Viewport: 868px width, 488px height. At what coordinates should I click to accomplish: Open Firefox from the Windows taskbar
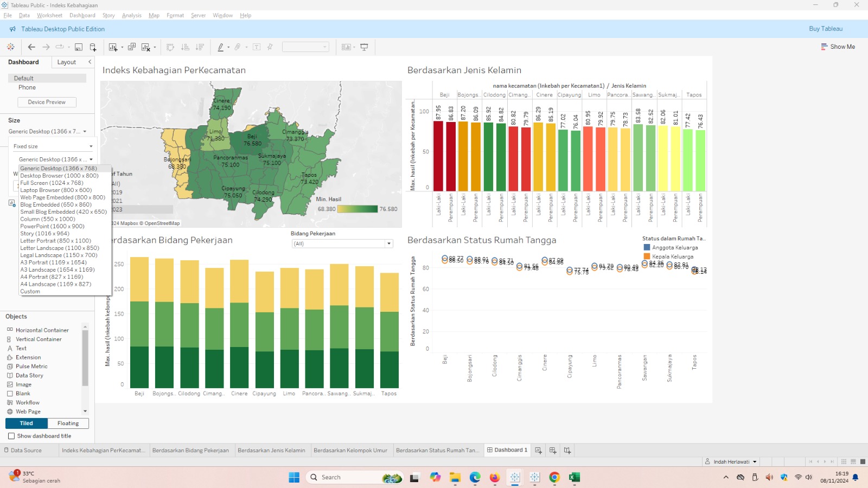tap(495, 477)
